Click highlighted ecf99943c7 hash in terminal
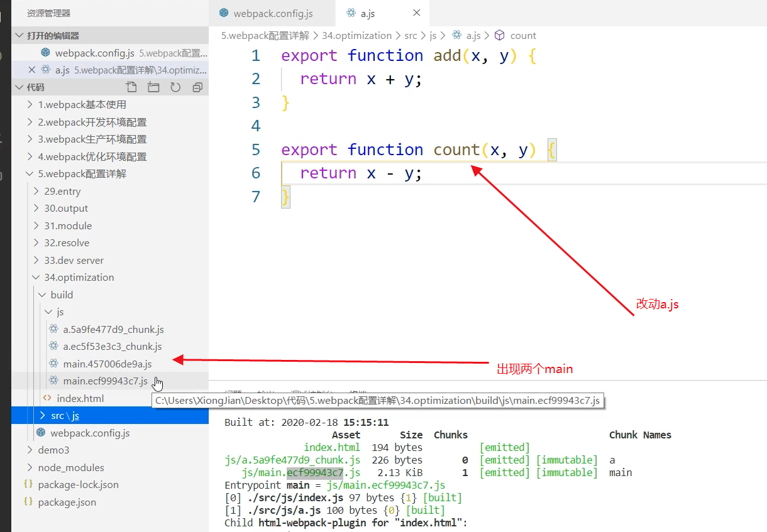Screen dimensions: 767x532 tap(315, 472)
